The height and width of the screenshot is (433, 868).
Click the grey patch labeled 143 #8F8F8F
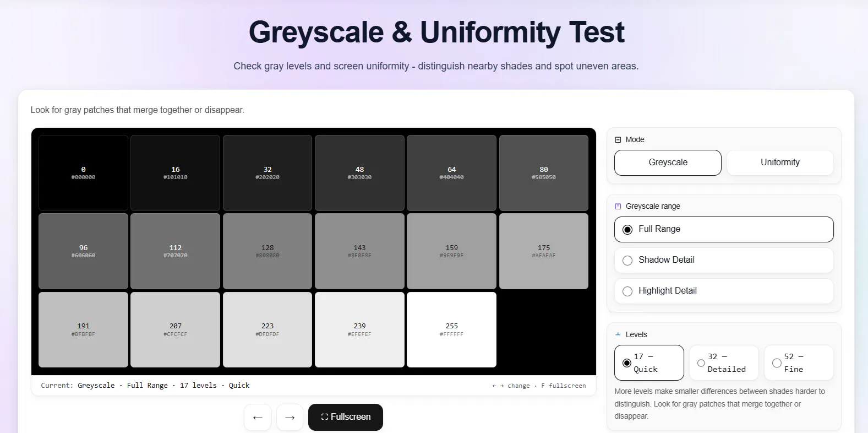coord(359,251)
